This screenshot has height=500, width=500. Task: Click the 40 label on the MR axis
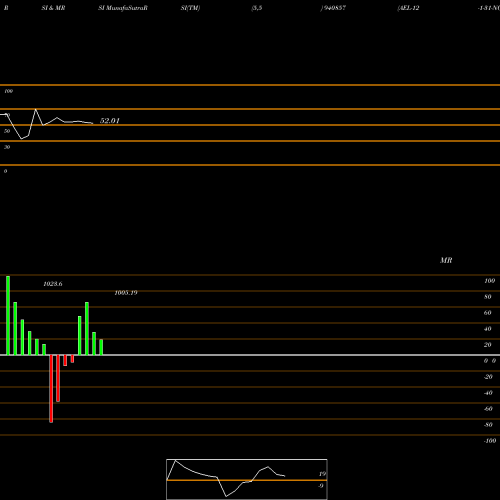[x=487, y=329]
